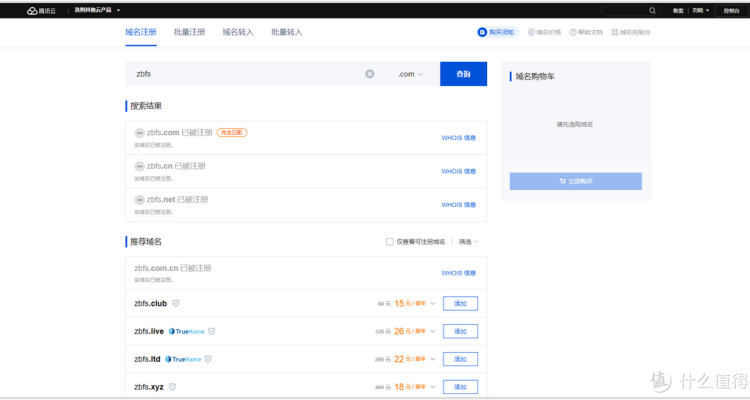Viewport: 750px width, 400px height.
Task: Open the user account dropdown in top bar
Action: click(x=701, y=11)
